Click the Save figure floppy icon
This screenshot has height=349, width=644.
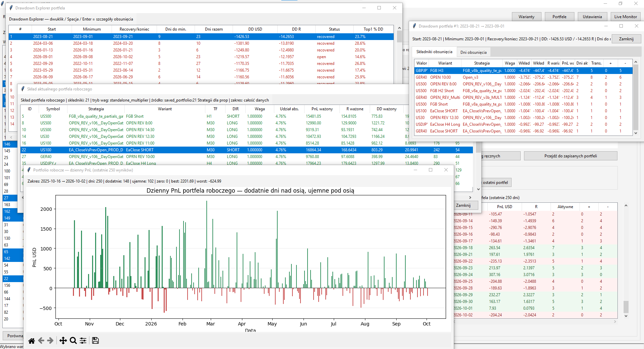click(x=95, y=341)
